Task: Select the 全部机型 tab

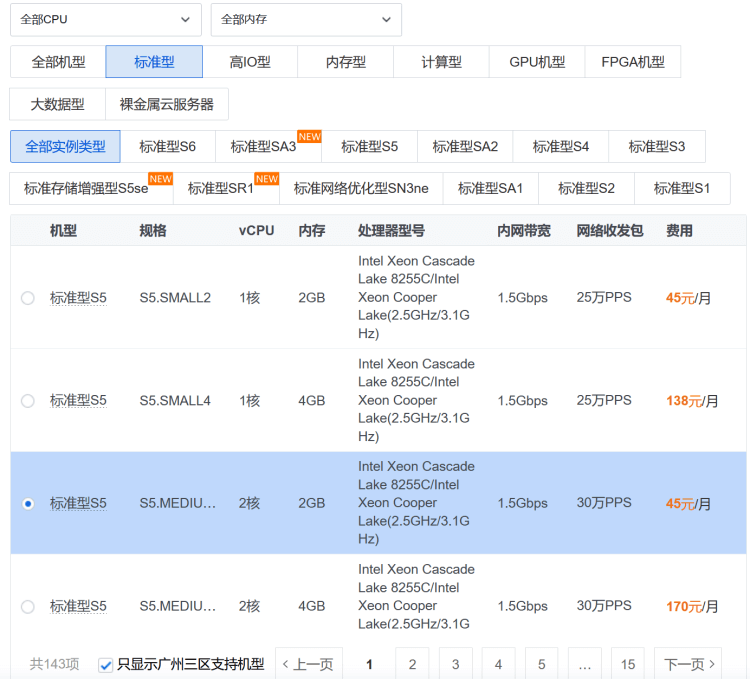Action: pos(58,62)
